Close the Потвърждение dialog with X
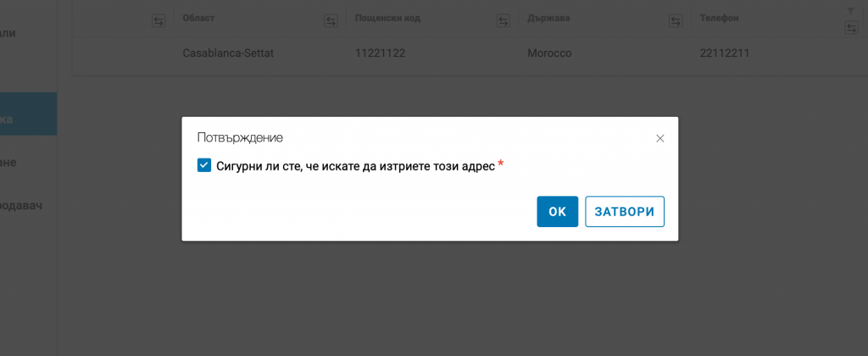Viewport: 868px width, 356px height. (660, 138)
